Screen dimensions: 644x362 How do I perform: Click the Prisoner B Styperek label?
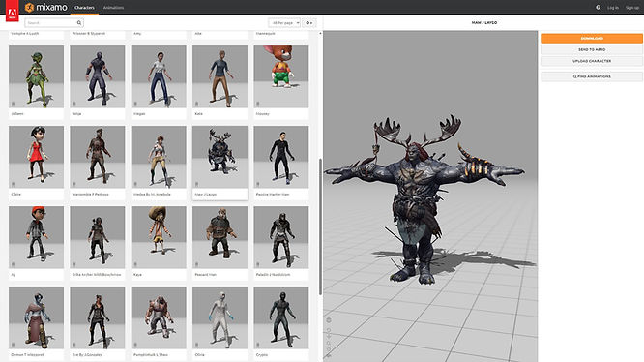coord(89,33)
